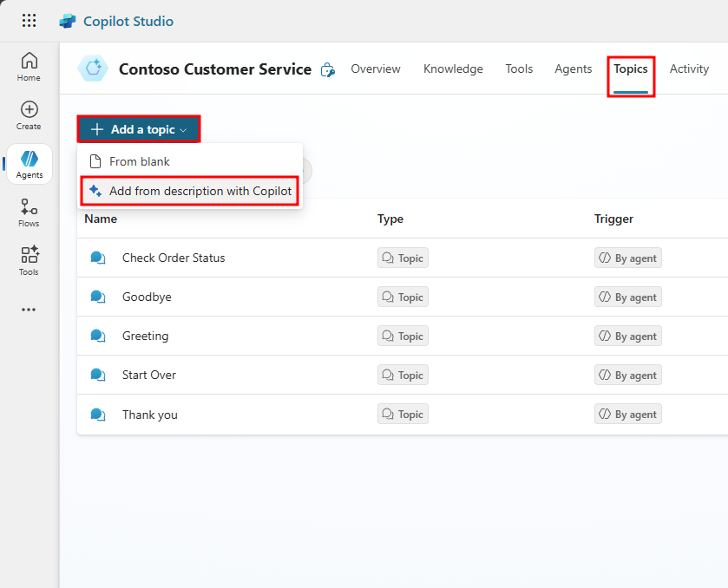This screenshot has width=728, height=588.
Task: Open the Thank you topic
Action: 149,415
